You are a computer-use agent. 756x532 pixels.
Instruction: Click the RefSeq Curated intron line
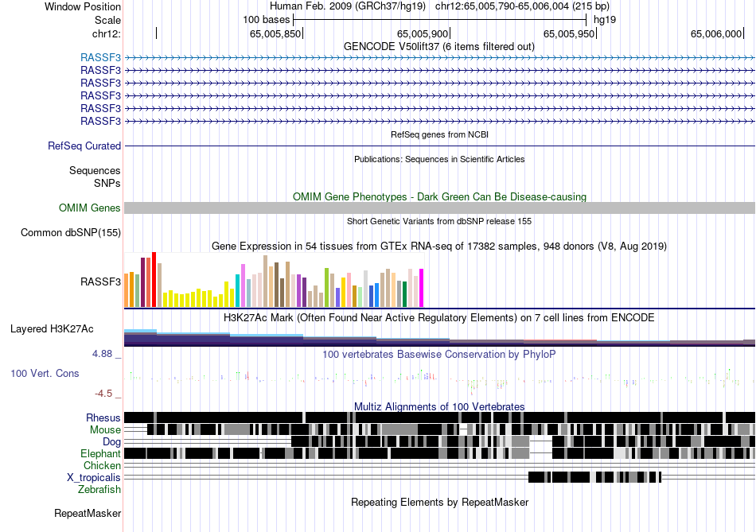[x=439, y=146]
